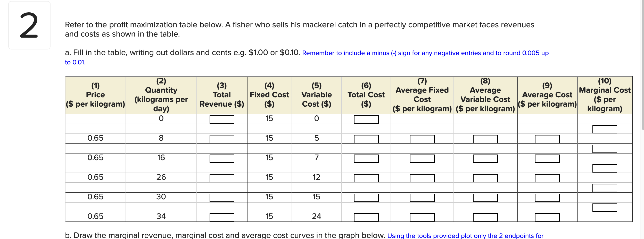The width and height of the screenshot is (644, 239).
Task: Click Average Variable Cost input for quantity 26
Action: click(486, 178)
